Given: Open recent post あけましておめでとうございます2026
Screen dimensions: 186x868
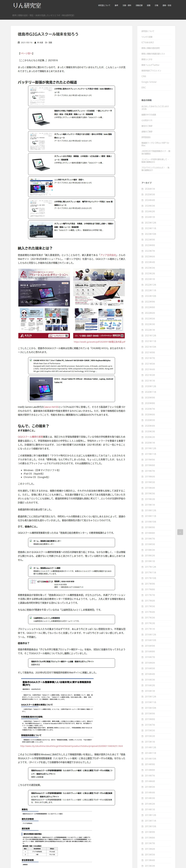Looking at the screenshot, I should point(155,107).
